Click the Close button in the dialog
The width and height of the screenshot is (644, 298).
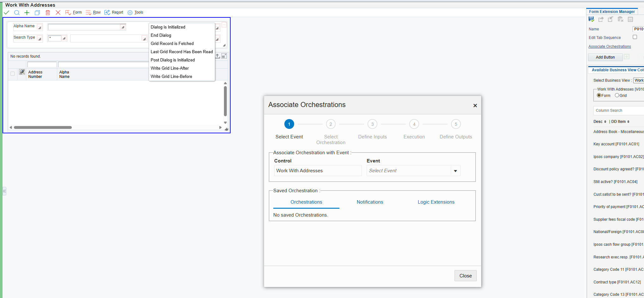465,276
